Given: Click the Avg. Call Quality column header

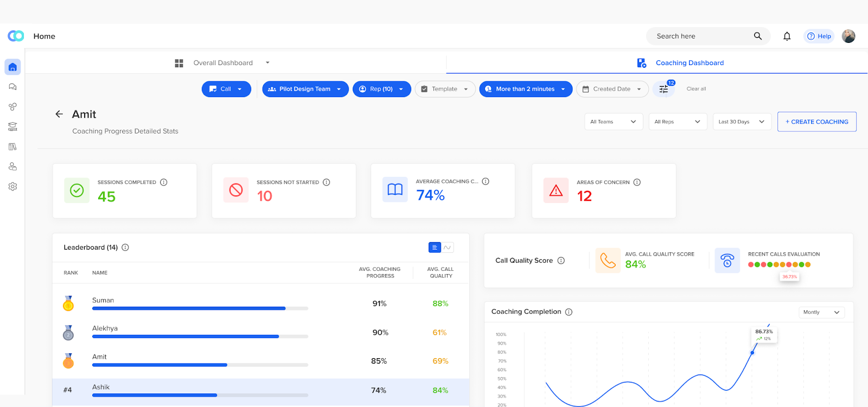Looking at the screenshot, I should pyautogui.click(x=441, y=272).
